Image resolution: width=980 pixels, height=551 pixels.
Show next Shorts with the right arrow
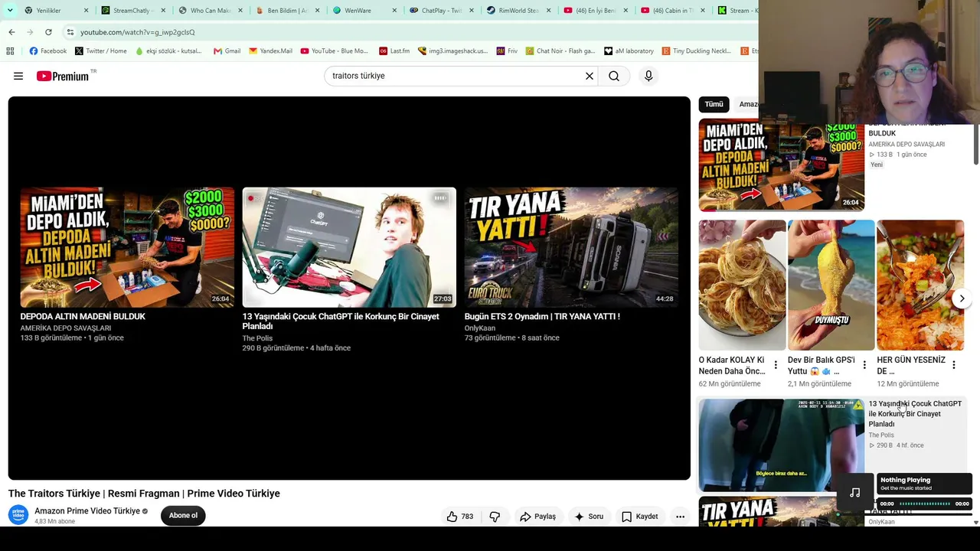[962, 298]
